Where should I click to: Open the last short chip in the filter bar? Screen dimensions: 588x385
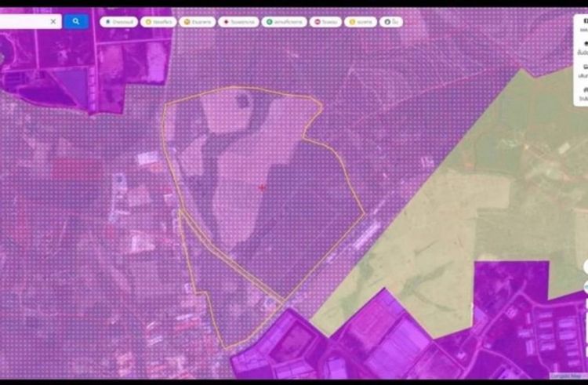[x=392, y=22]
